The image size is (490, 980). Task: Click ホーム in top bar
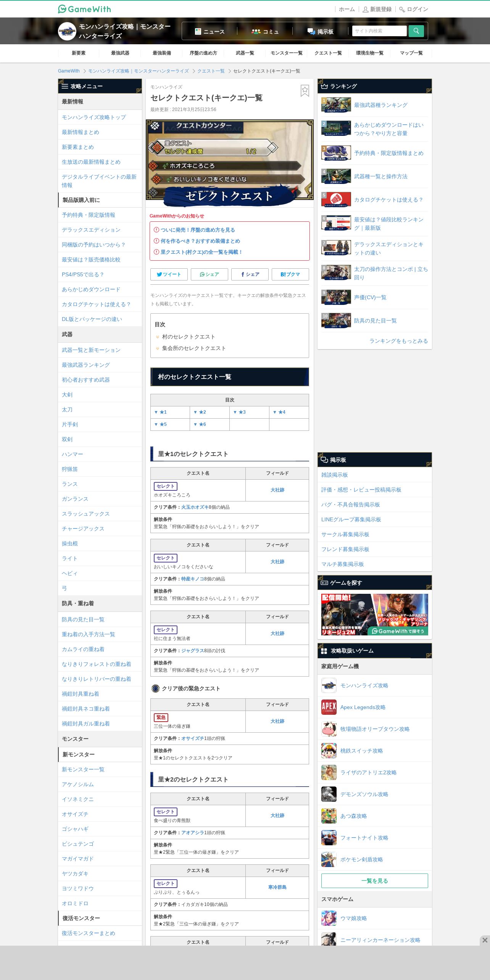pos(347,9)
